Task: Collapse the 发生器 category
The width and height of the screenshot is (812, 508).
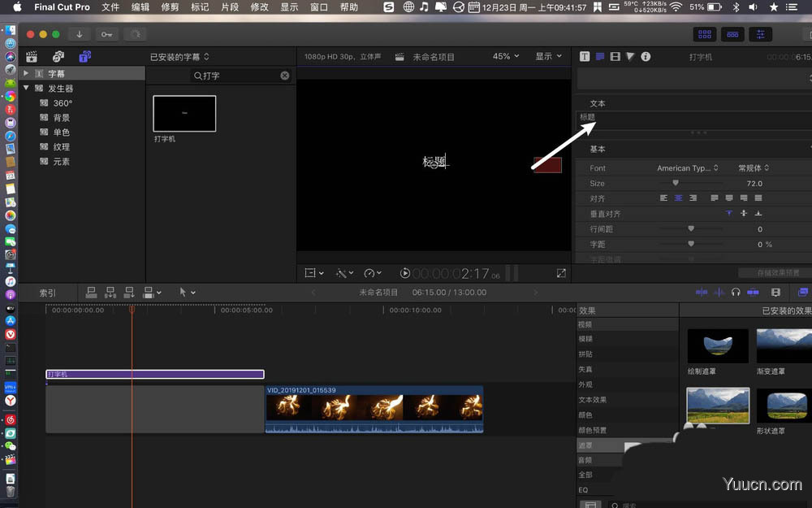Action: coord(26,88)
